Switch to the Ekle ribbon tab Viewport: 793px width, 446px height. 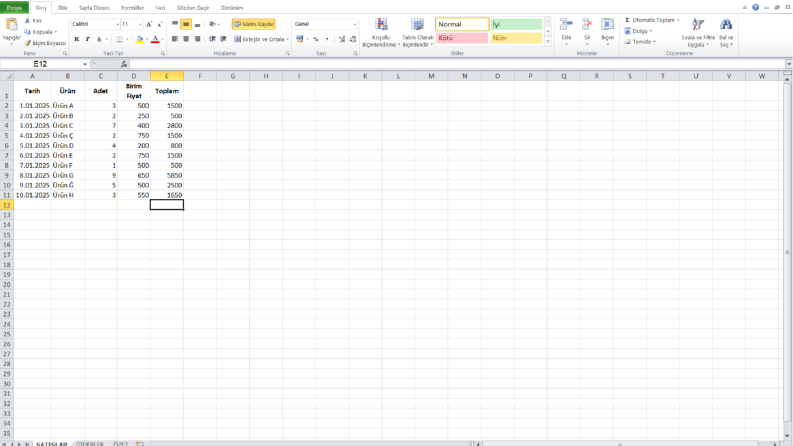click(63, 8)
